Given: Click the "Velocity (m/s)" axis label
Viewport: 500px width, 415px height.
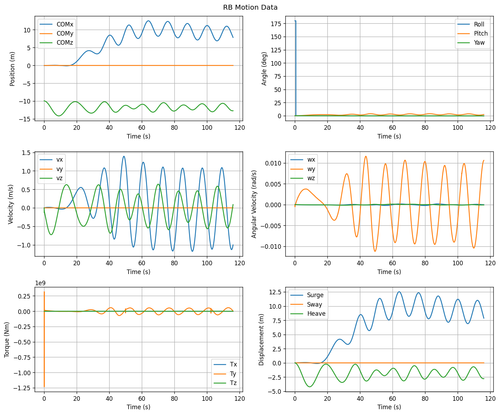Looking at the screenshot, I should (x=11, y=204).
